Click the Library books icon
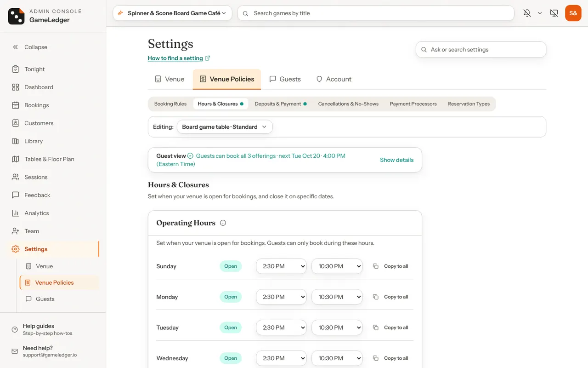 pyautogui.click(x=16, y=141)
